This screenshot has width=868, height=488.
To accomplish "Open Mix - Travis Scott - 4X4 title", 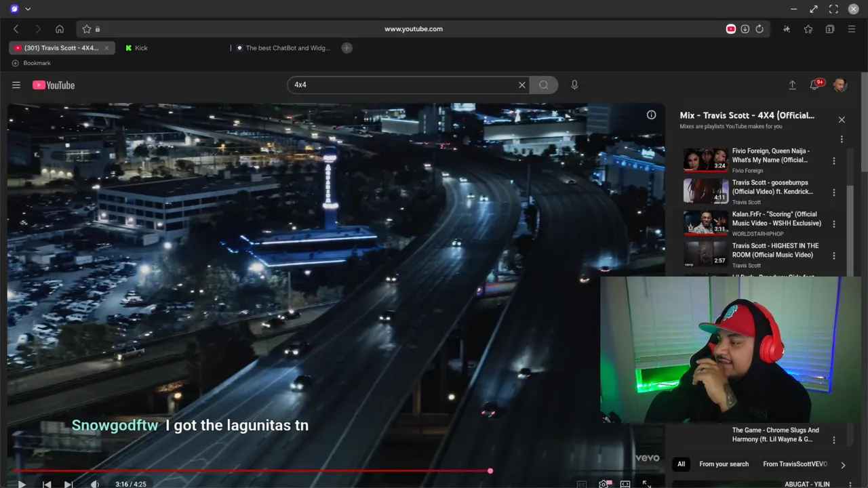I will [747, 115].
